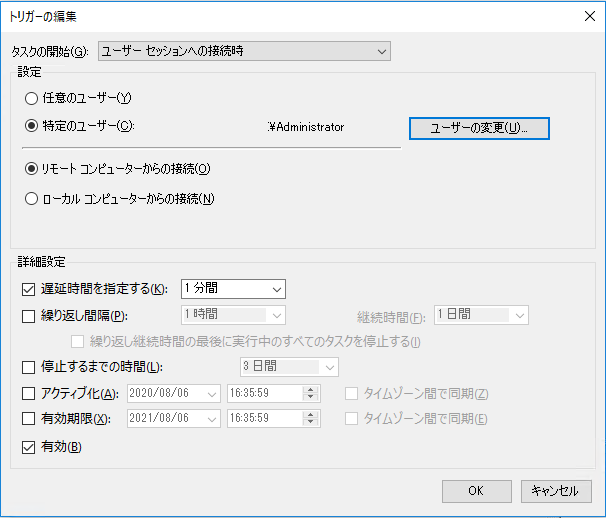This screenshot has width=606, height=518.
Task: Enable the 停止するまでの時間 checkbox
Action: [x=28, y=367]
